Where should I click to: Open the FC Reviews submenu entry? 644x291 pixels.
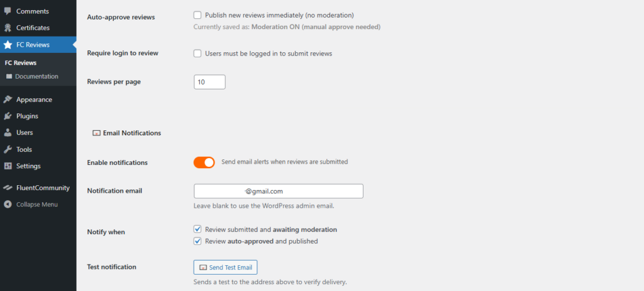tap(21, 63)
